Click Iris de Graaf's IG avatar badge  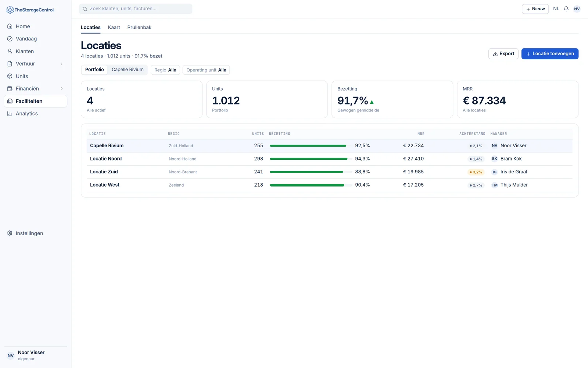tap(495, 172)
